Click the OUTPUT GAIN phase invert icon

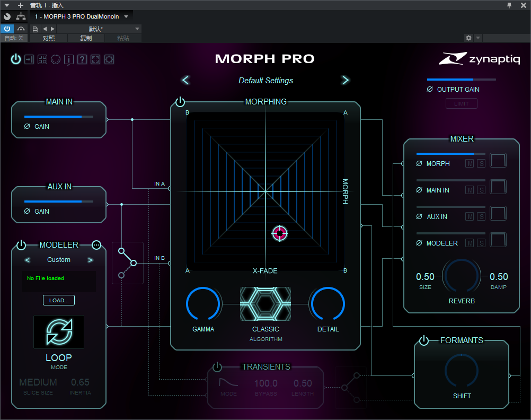430,89
